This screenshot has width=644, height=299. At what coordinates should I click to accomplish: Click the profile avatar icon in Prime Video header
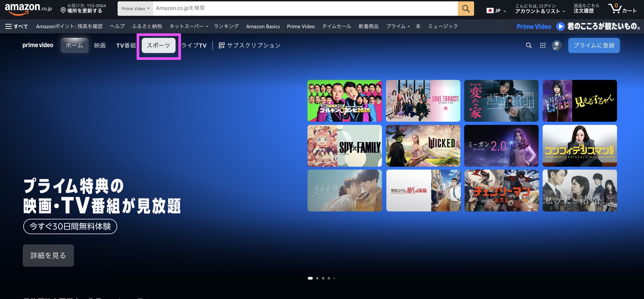[557, 45]
